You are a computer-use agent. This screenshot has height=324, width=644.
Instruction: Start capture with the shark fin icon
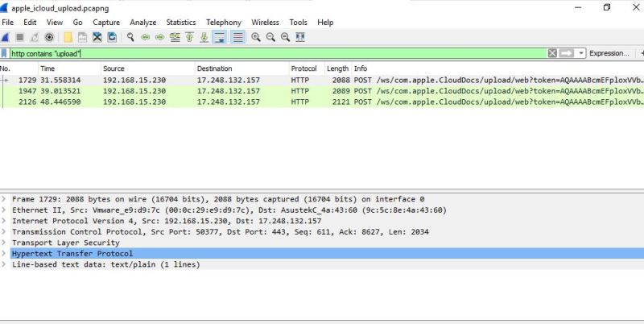point(5,37)
